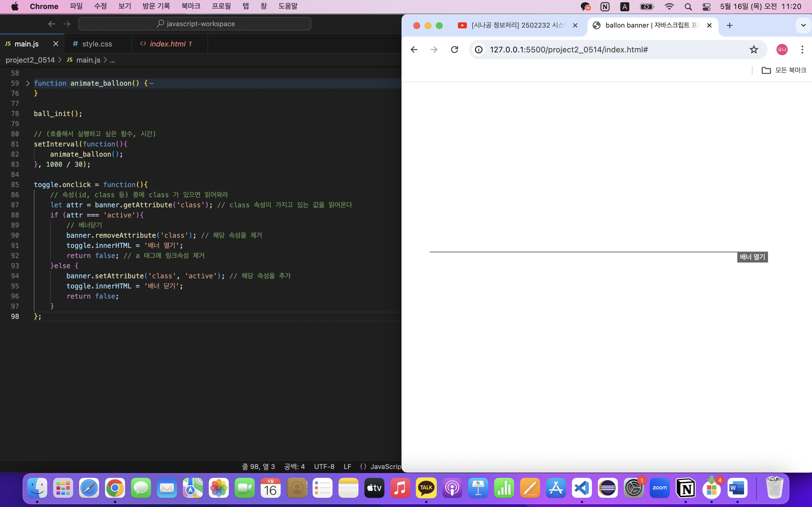Expand the folded animate_balloon function
Image resolution: width=812 pixels, height=507 pixels.
coord(28,83)
